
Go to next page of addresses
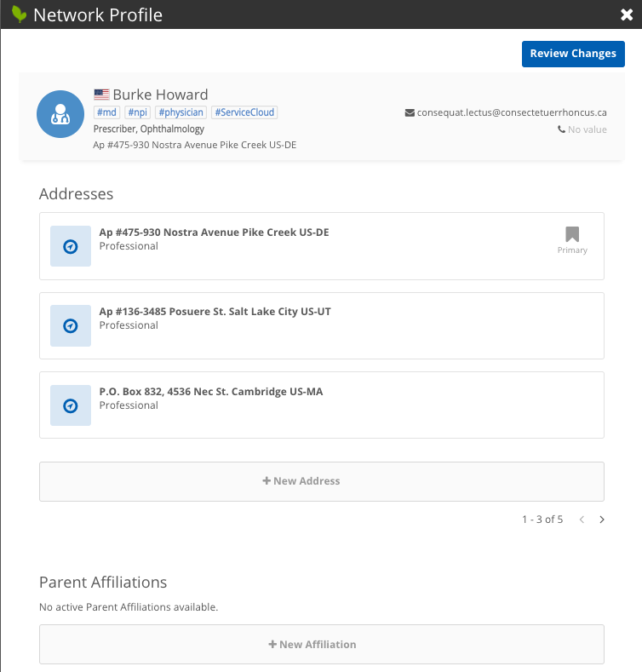coord(602,520)
